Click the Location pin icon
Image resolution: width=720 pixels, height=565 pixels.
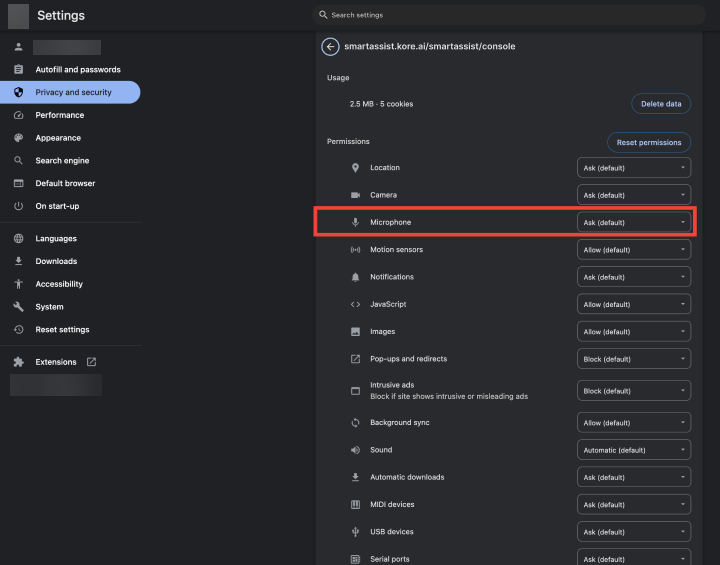point(355,168)
